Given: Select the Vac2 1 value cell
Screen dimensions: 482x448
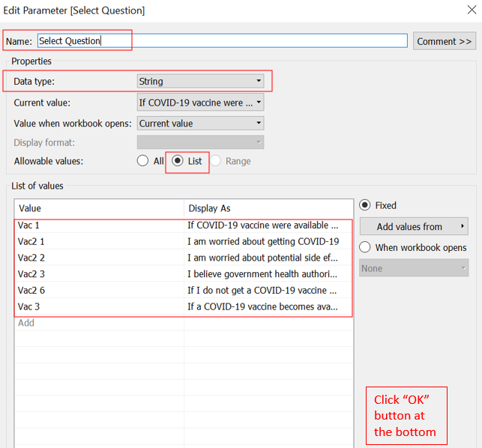Looking at the screenshot, I should point(31,241).
